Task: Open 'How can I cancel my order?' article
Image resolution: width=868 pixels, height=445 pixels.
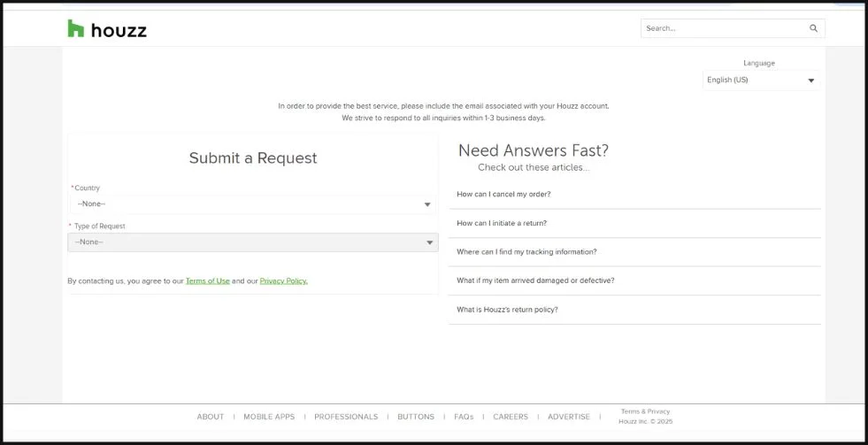Action: (503, 194)
